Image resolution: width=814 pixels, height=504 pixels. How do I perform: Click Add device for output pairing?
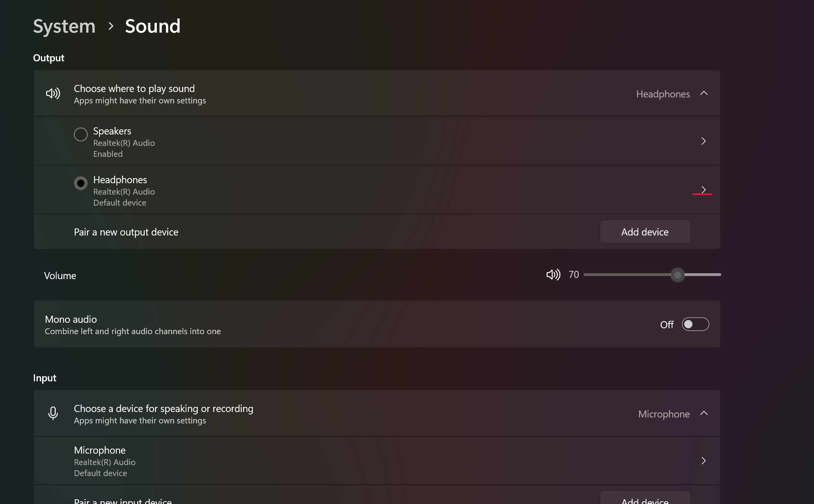click(645, 232)
